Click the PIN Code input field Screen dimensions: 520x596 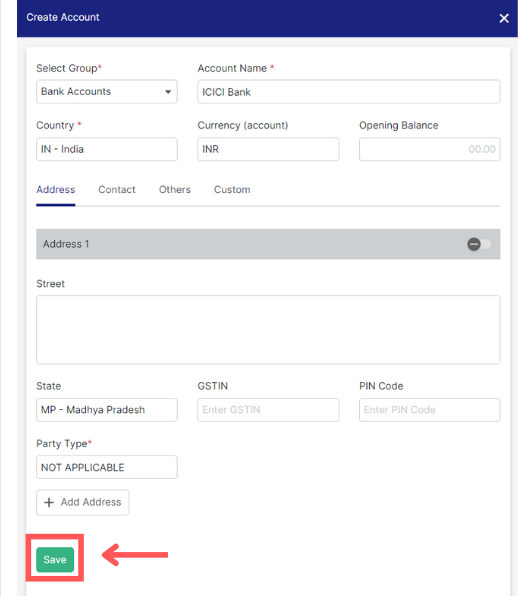click(430, 410)
